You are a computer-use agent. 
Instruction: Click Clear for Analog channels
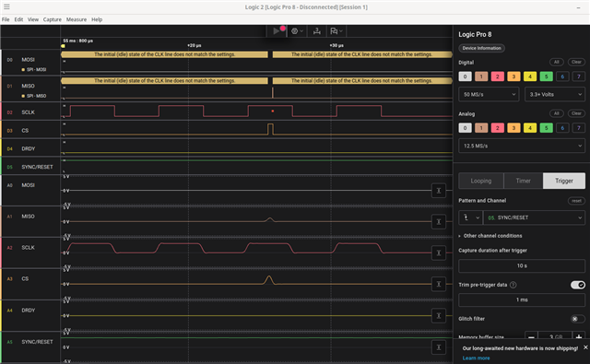(x=576, y=113)
